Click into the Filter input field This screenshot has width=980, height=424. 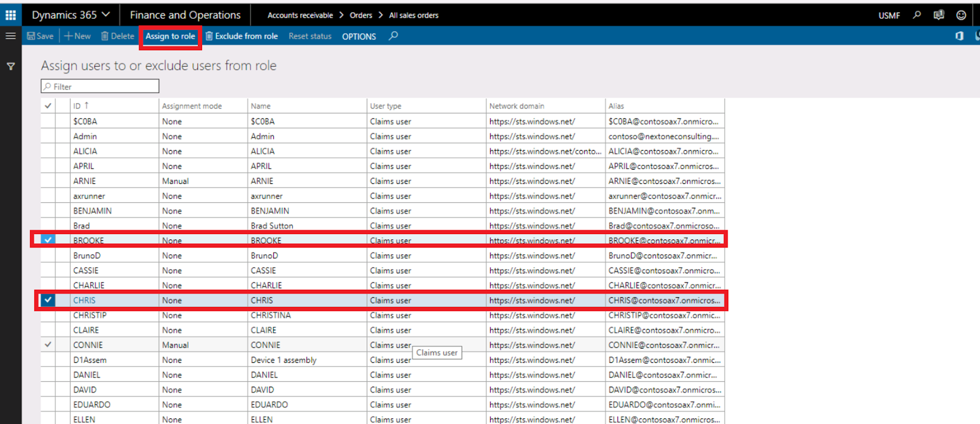(100, 86)
